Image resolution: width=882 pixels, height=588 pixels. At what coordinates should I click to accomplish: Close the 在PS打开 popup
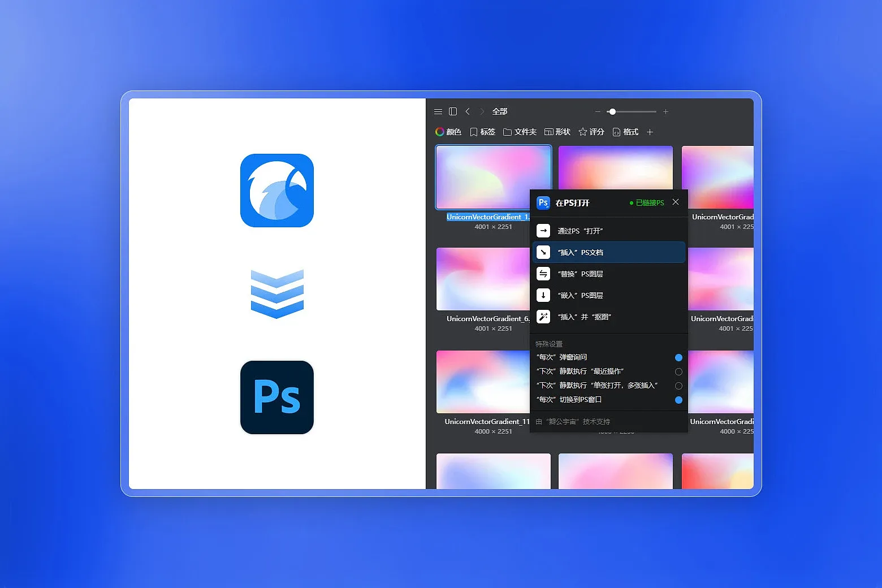tap(676, 202)
